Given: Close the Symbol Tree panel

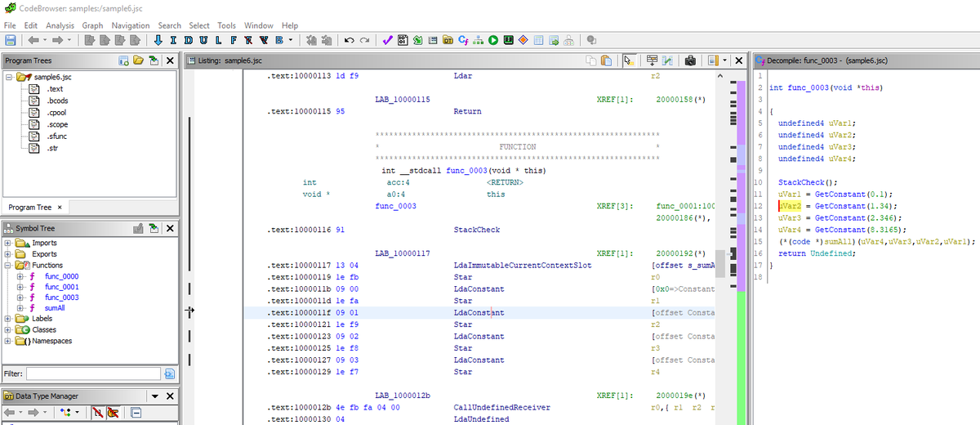Looking at the screenshot, I should click(x=169, y=228).
